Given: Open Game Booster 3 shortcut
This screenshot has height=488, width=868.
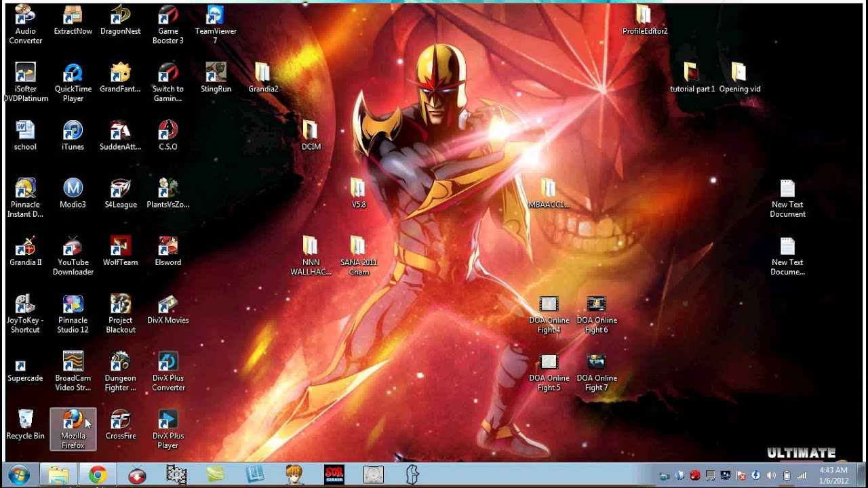Looking at the screenshot, I should (x=168, y=24).
